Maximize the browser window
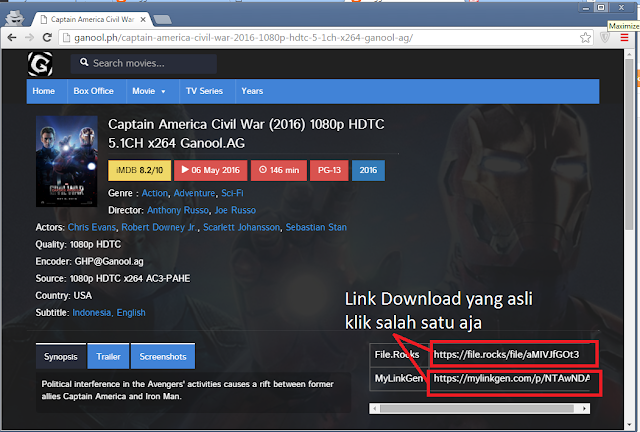Screen dimensions: 640x432 click(x=601, y=7)
